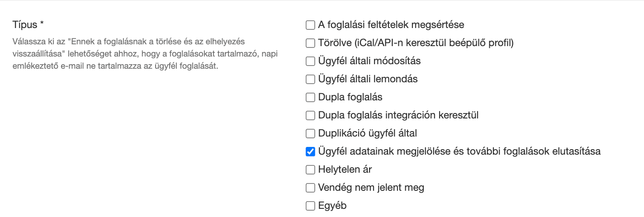This screenshot has width=644, height=217.
Task: Click the 'Vendég nem jelent meg' label text
Action: (371, 188)
